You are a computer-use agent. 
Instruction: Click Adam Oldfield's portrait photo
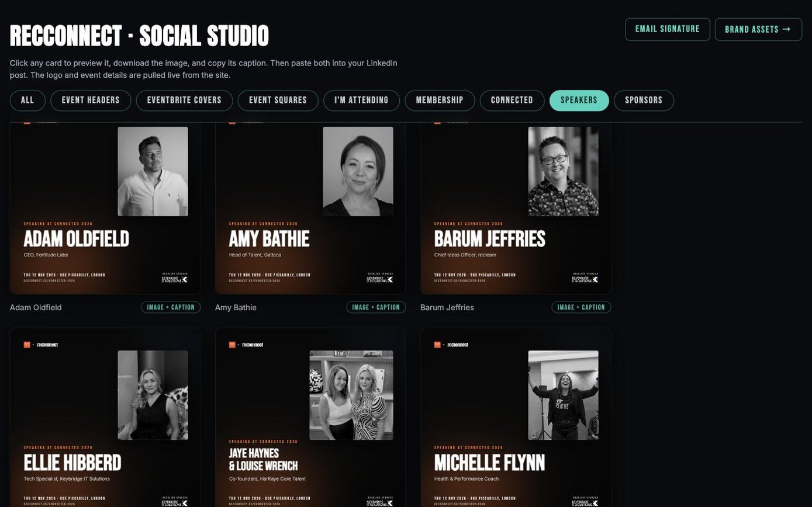(153, 171)
